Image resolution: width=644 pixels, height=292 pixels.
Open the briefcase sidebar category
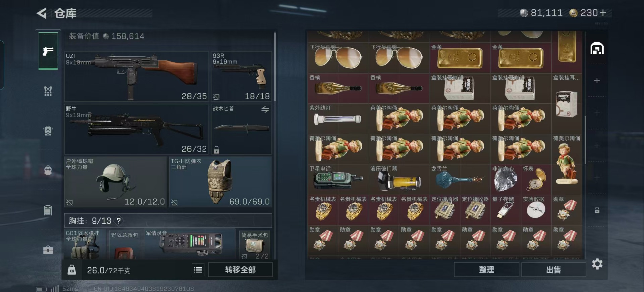[x=48, y=250]
